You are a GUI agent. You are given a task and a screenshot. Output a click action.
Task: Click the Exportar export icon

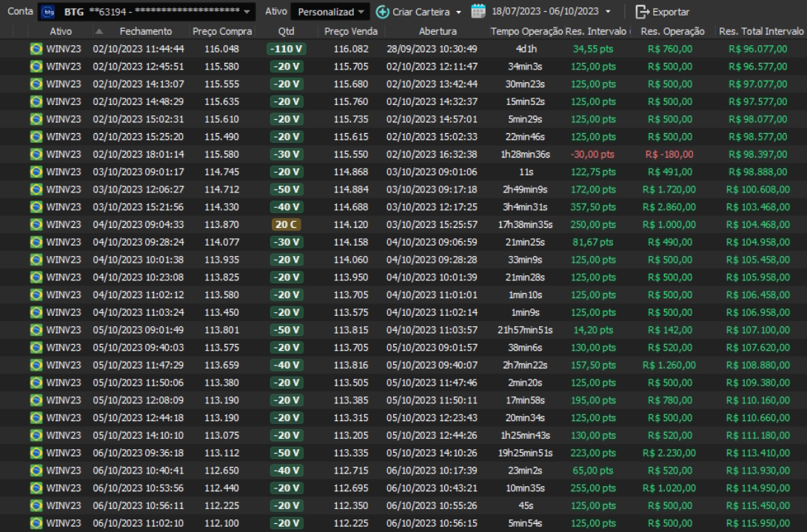coord(642,12)
